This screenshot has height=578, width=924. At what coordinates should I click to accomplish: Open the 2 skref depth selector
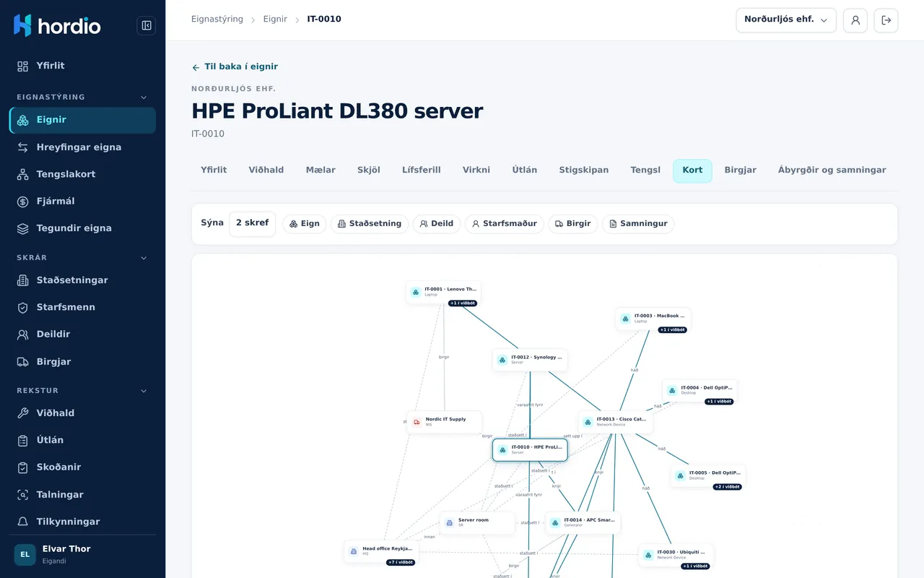252,224
